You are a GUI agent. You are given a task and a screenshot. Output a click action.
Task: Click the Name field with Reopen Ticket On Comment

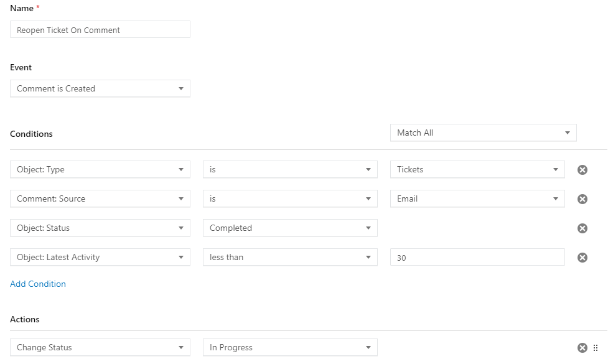[x=100, y=30]
